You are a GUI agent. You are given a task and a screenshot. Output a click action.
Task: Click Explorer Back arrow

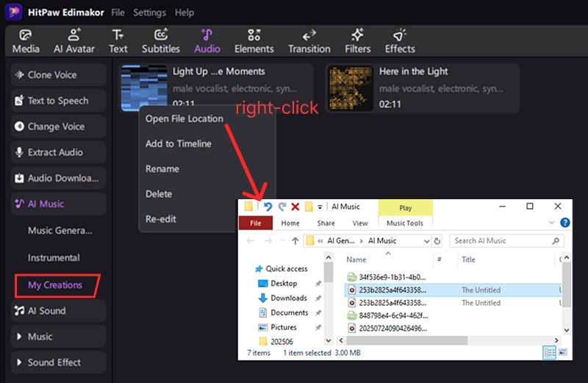[x=251, y=241]
